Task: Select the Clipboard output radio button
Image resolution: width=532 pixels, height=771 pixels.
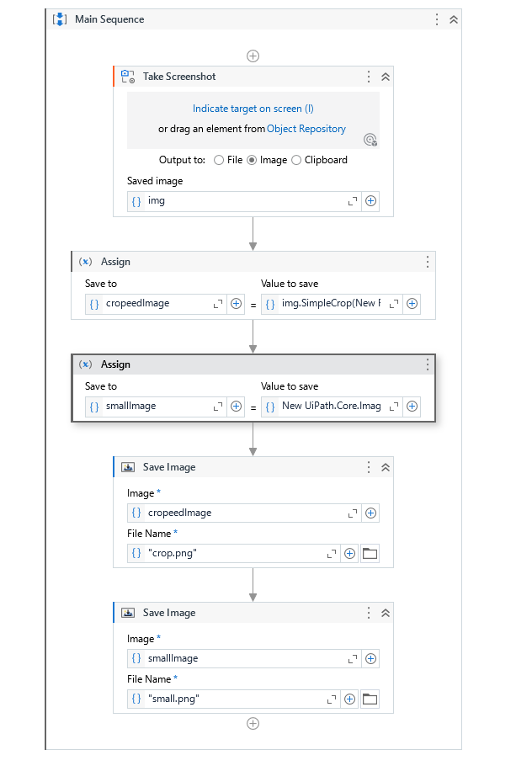Action: (x=296, y=160)
